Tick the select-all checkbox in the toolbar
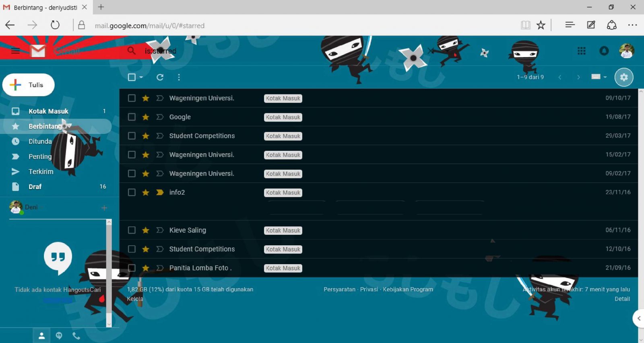This screenshot has height=343, width=644. pos(132,77)
